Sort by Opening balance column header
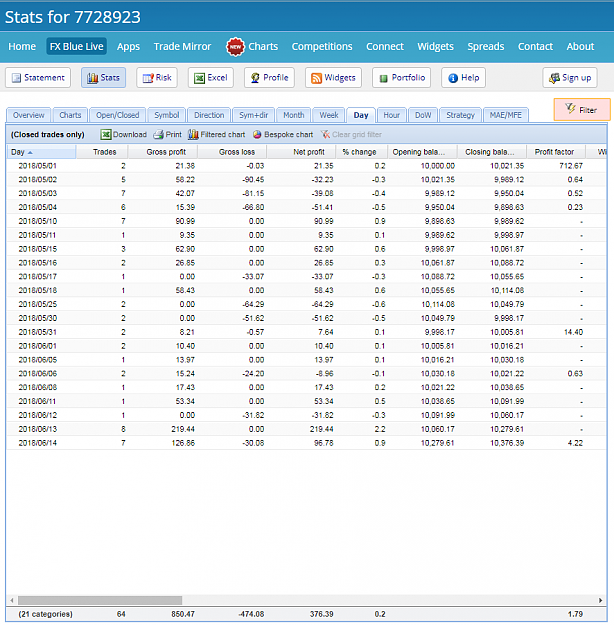The image size is (614, 625). [423, 152]
